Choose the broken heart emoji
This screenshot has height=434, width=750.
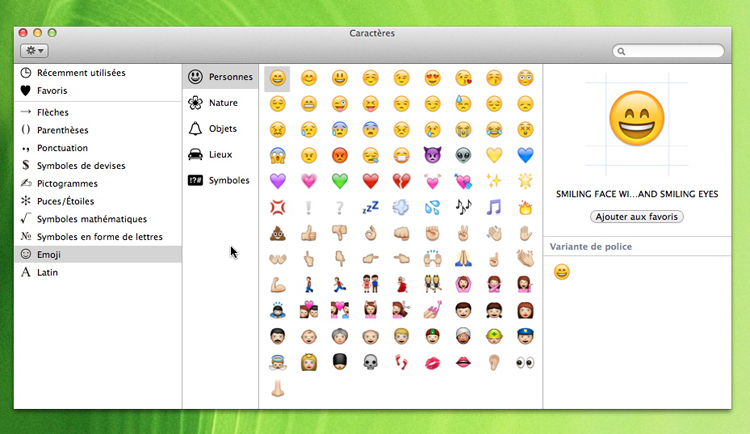tap(402, 181)
